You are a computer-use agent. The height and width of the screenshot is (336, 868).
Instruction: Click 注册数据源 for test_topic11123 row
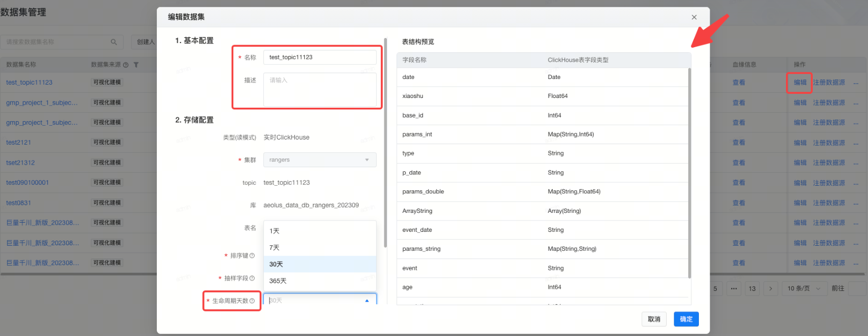pos(829,83)
